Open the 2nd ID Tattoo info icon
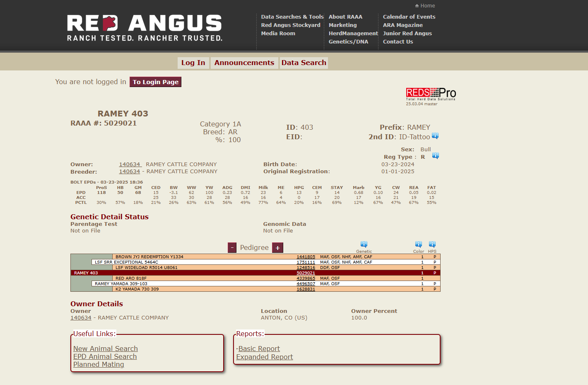This screenshot has width=588, height=385. 435,136
